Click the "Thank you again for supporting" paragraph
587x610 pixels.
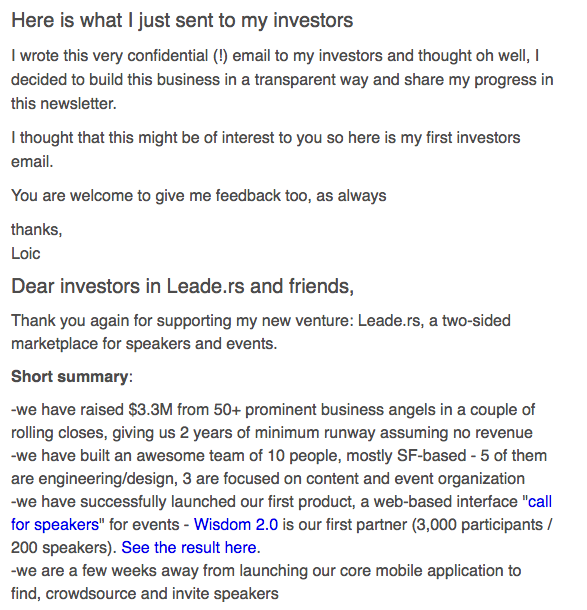(x=261, y=332)
